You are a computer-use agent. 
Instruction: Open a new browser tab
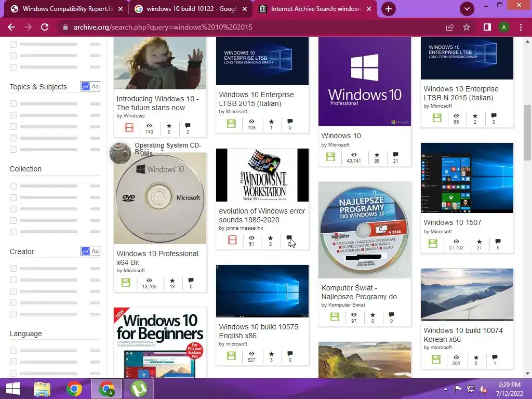pyautogui.click(x=389, y=9)
